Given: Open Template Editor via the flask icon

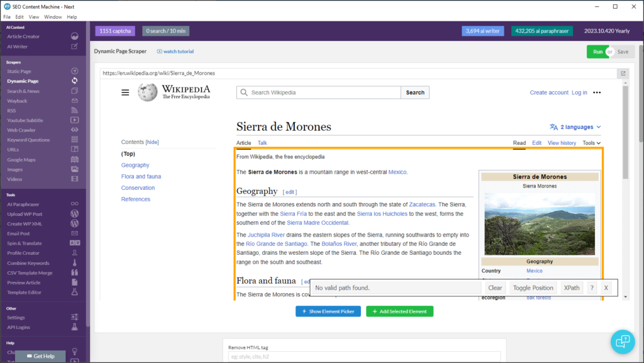Looking at the screenshot, I should pos(74,291).
